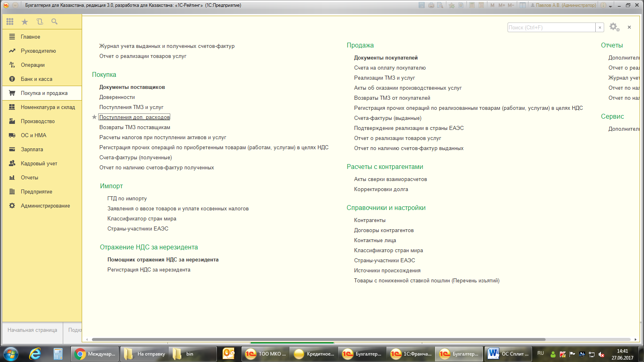Open Favorites star in the sidebar toolbar
Screen dimensions: 644x362
tap(25, 22)
